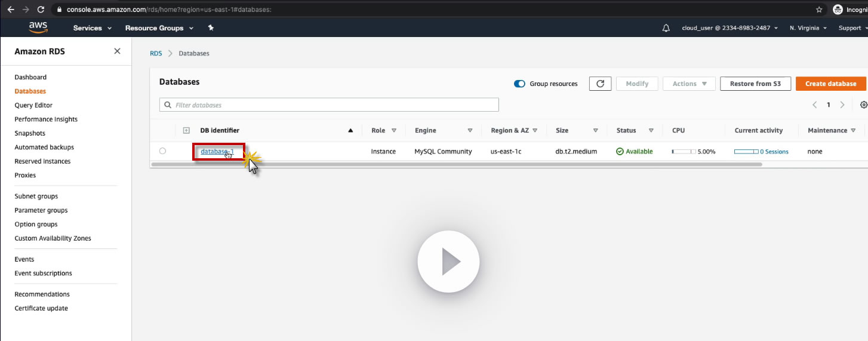This screenshot has width=868, height=341.
Task: Click the AWS logo home icon
Action: [x=38, y=27]
